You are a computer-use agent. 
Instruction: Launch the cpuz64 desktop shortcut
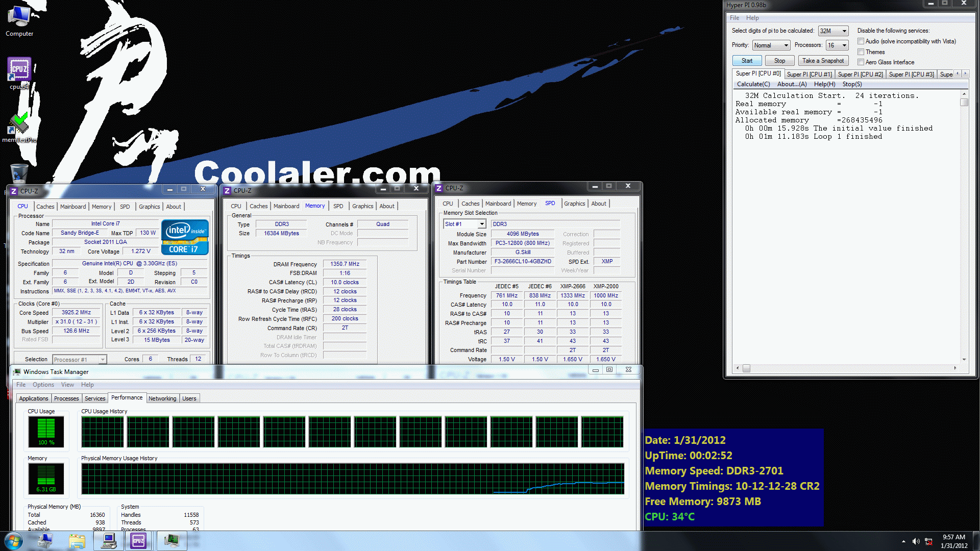19,73
